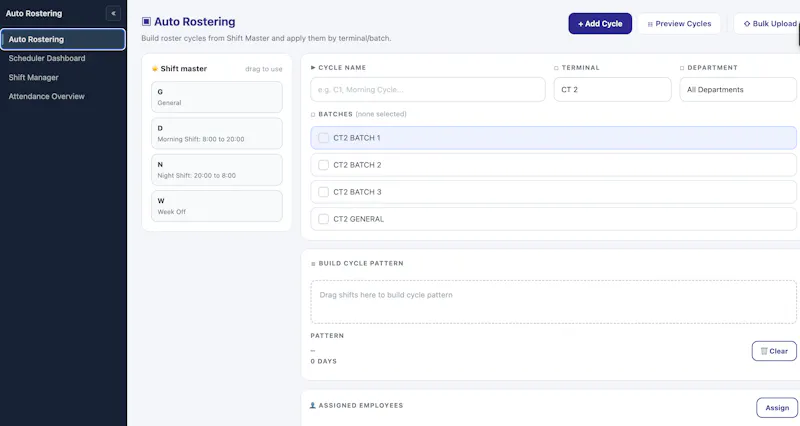Select the CT2 BATCH 3 checkbox

(323, 192)
